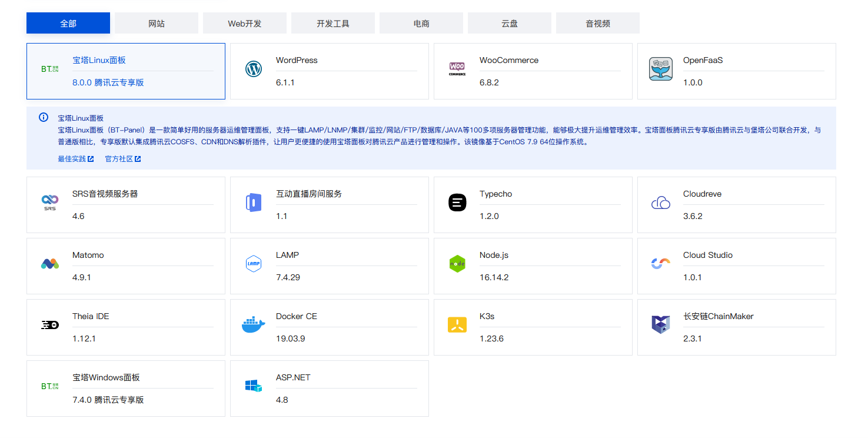The height and width of the screenshot is (438, 868).
Task: Open the 官方社区 link
Action: 119,159
